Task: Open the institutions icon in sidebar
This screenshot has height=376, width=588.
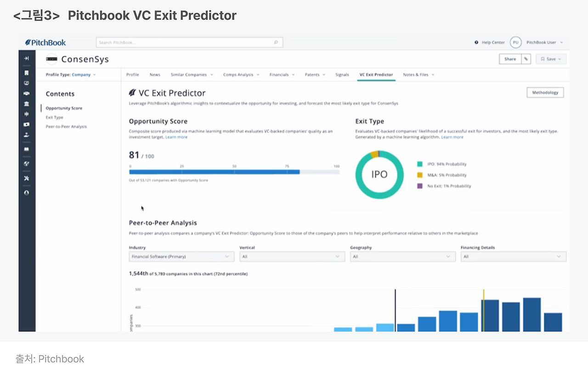Action: click(26, 103)
